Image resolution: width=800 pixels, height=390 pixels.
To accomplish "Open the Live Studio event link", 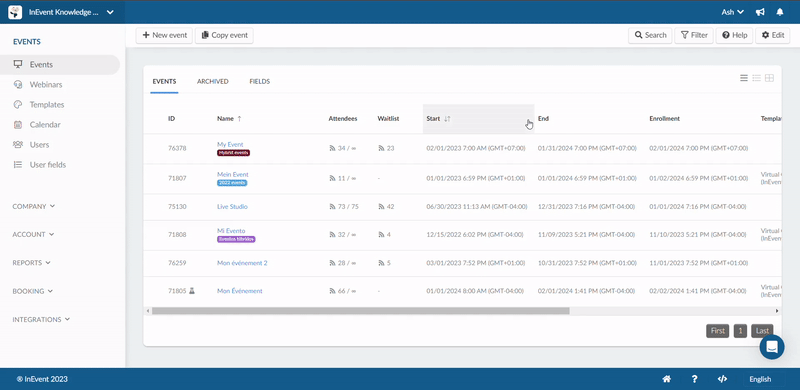I will [232, 207].
